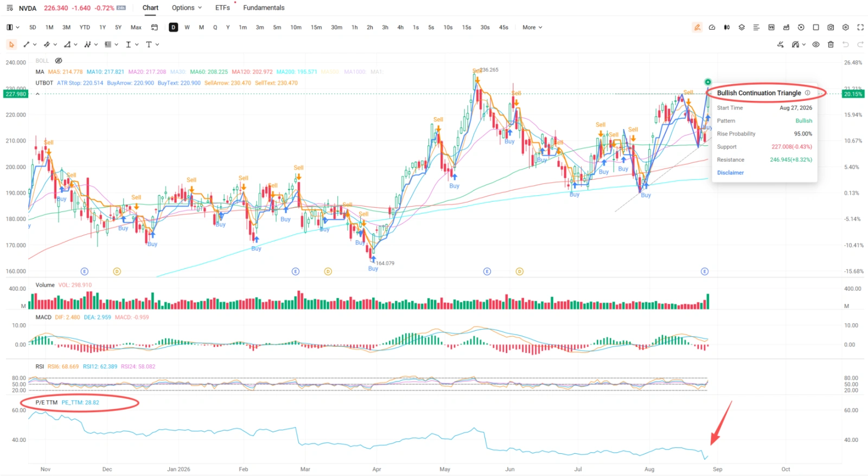Open the Disclaimer link in pattern popup

730,173
